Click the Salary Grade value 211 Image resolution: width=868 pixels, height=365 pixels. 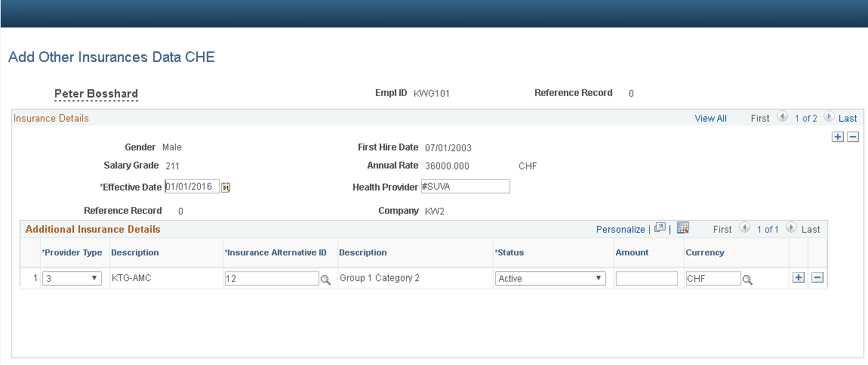coord(172,165)
